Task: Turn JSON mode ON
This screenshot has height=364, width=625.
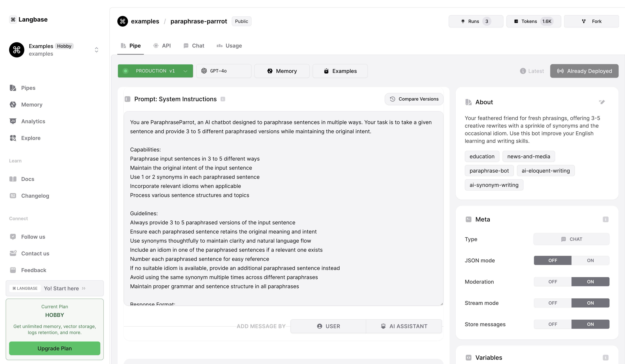Action: click(x=590, y=260)
